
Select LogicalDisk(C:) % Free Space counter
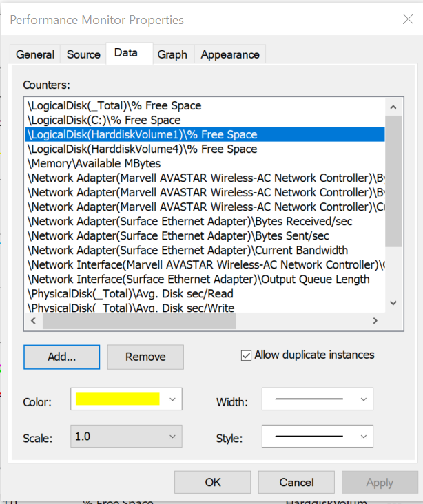105,120
